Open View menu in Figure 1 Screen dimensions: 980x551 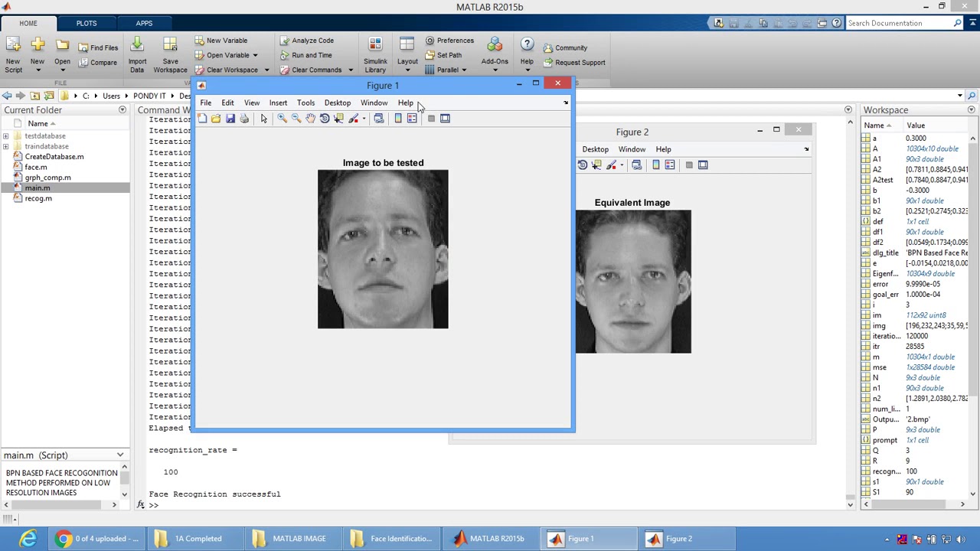(x=252, y=103)
